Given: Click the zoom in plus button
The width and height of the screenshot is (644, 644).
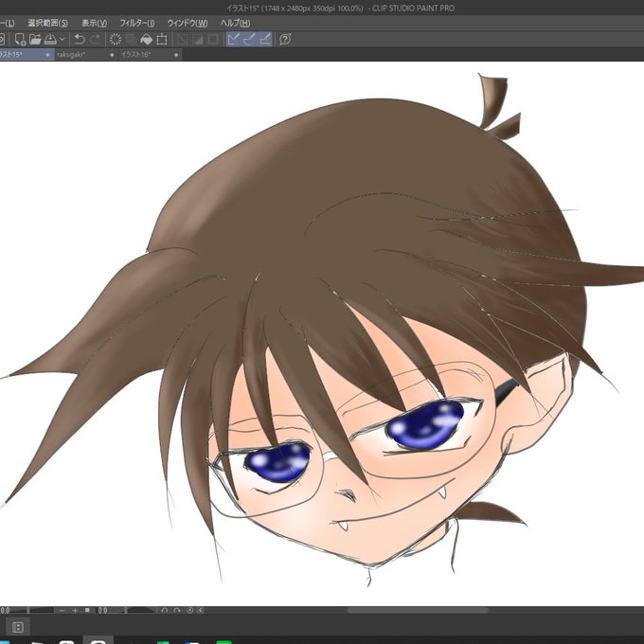Looking at the screenshot, I should pyautogui.click(x=75, y=610).
